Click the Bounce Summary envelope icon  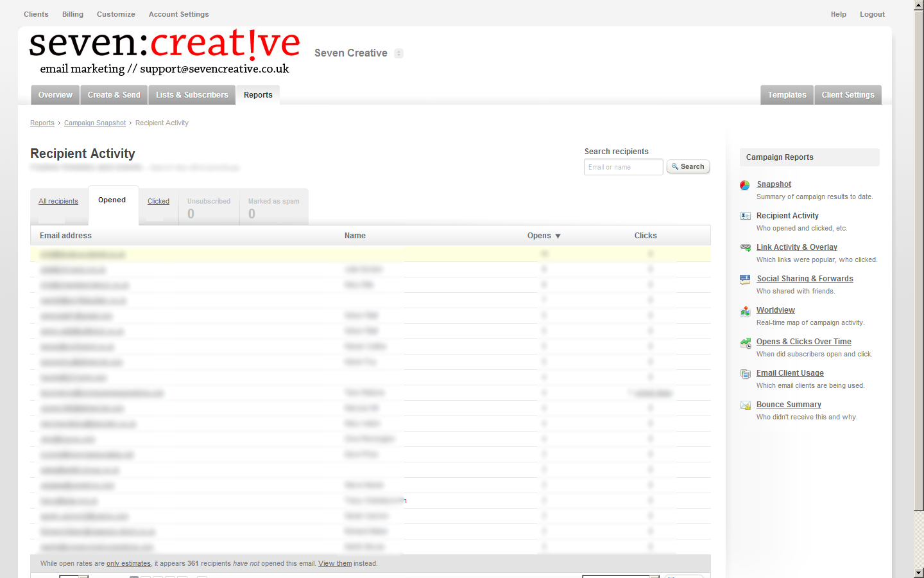(745, 405)
